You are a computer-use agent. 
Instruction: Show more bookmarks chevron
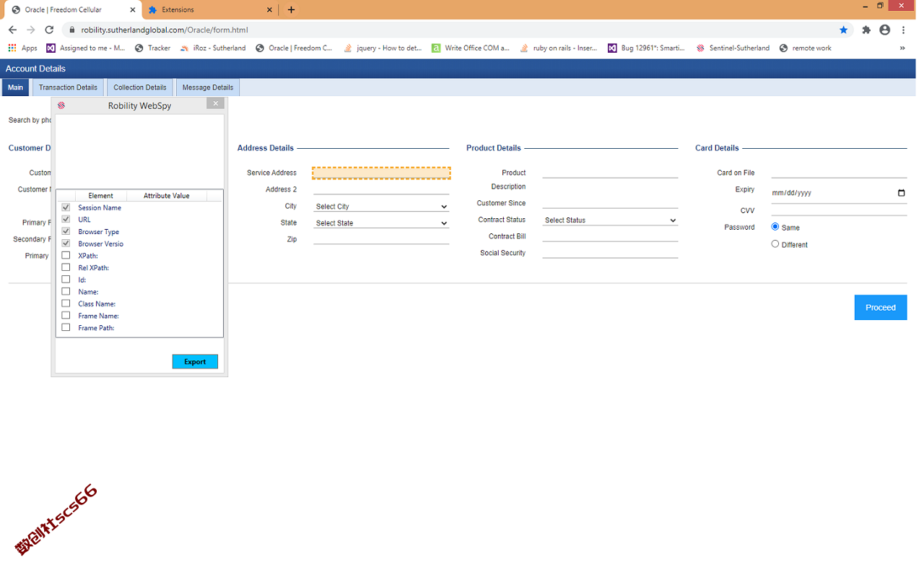pyautogui.click(x=902, y=48)
